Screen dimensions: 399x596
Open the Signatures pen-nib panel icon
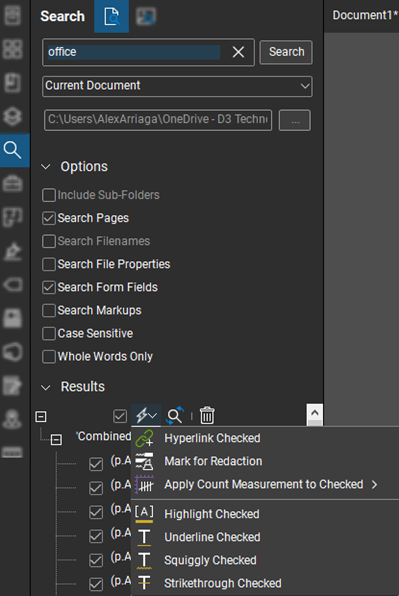[13, 251]
